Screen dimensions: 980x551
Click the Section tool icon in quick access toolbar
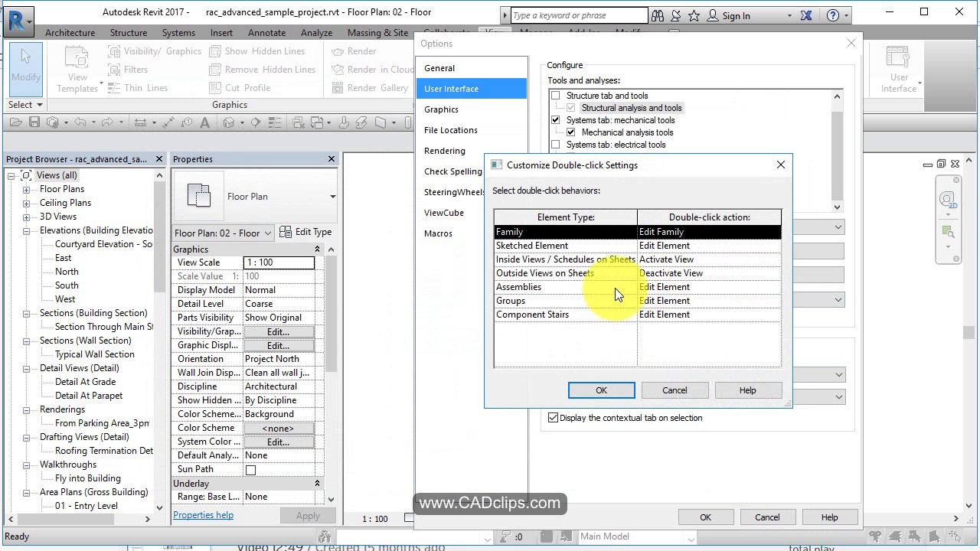click(256, 122)
